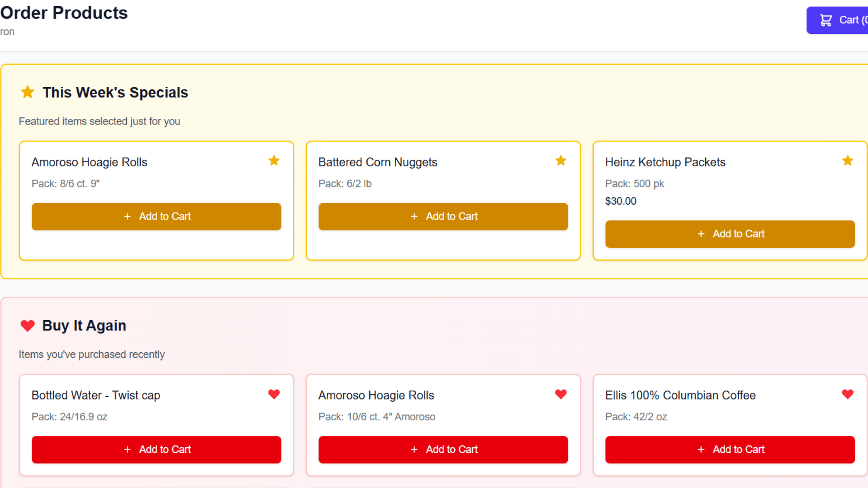Click the $30.00 price

point(621,201)
